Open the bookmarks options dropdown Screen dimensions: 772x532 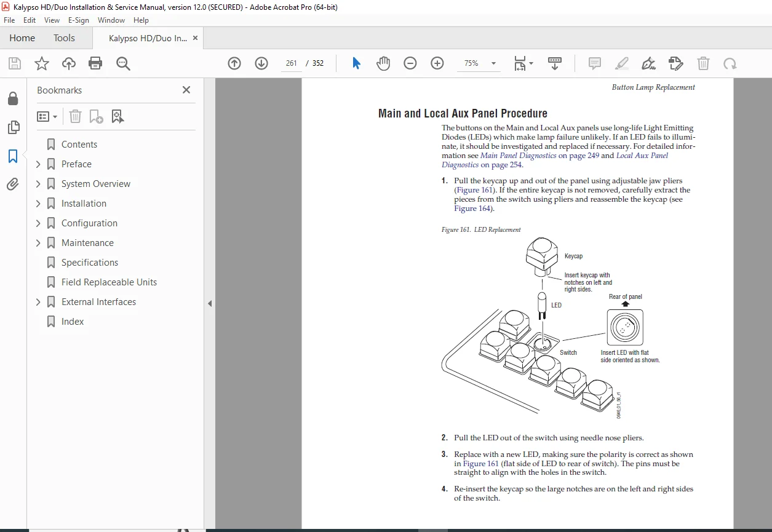(47, 116)
